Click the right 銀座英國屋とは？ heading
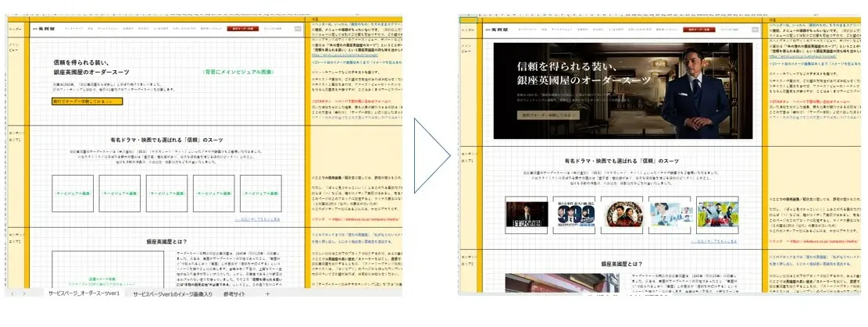868x327 pixels. pos(622,264)
